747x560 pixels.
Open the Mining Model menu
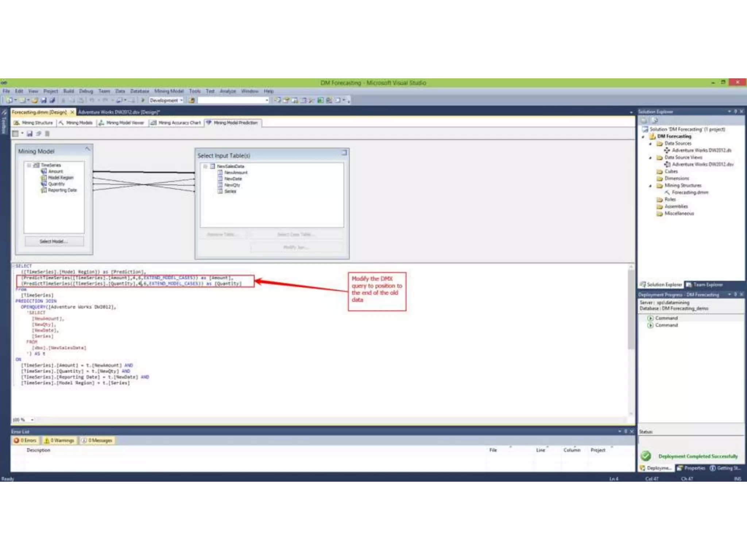(x=169, y=91)
